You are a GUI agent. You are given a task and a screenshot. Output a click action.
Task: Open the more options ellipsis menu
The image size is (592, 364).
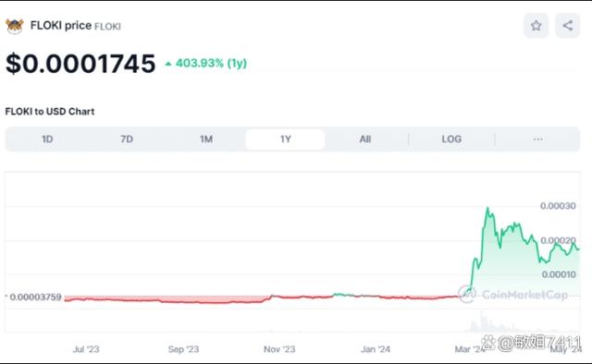click(x=537, y=140)
